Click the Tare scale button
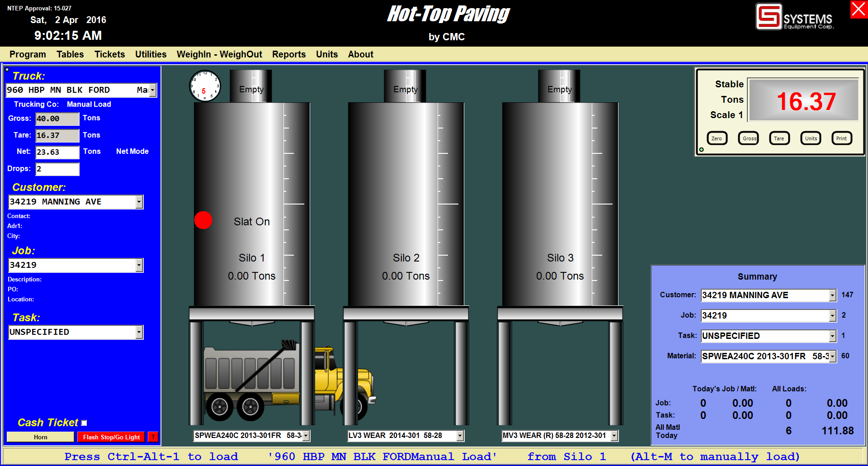 tap(779, 138)
